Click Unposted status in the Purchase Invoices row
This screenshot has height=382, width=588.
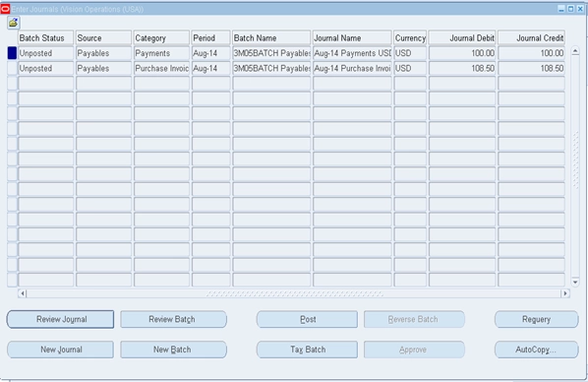coord(46,68)
